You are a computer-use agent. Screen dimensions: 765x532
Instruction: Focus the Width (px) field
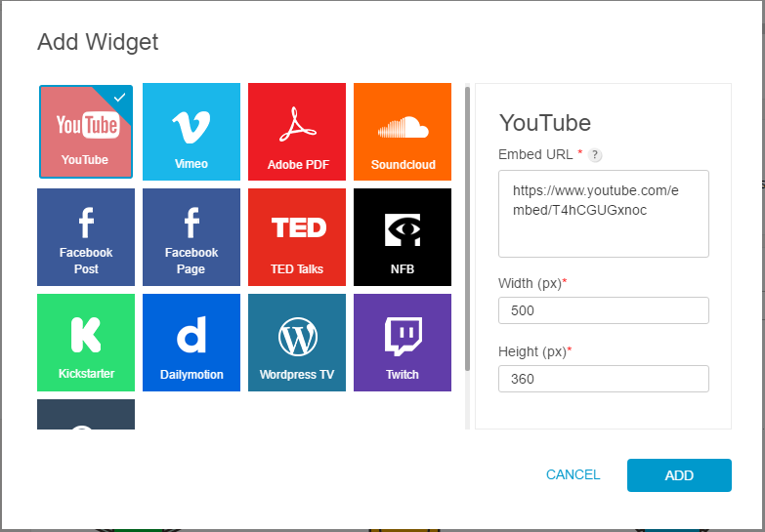(604, 310)
